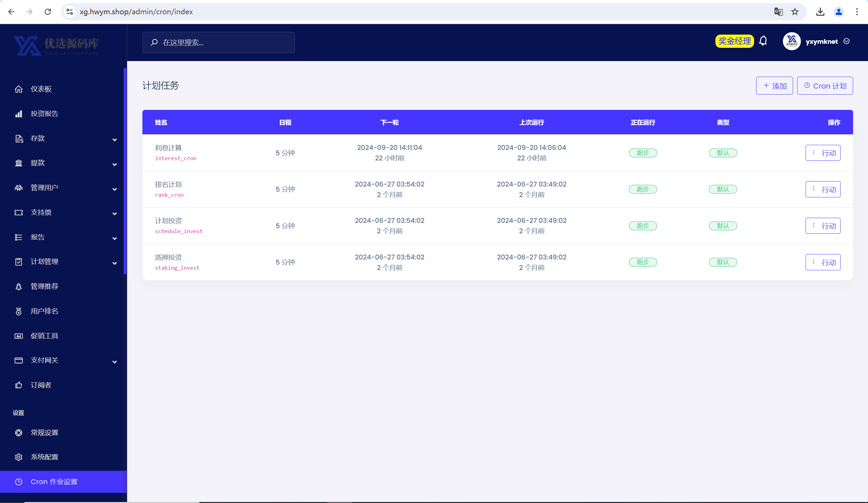
Task: Open the browser downloads icon
Action: tap(820, 12)
